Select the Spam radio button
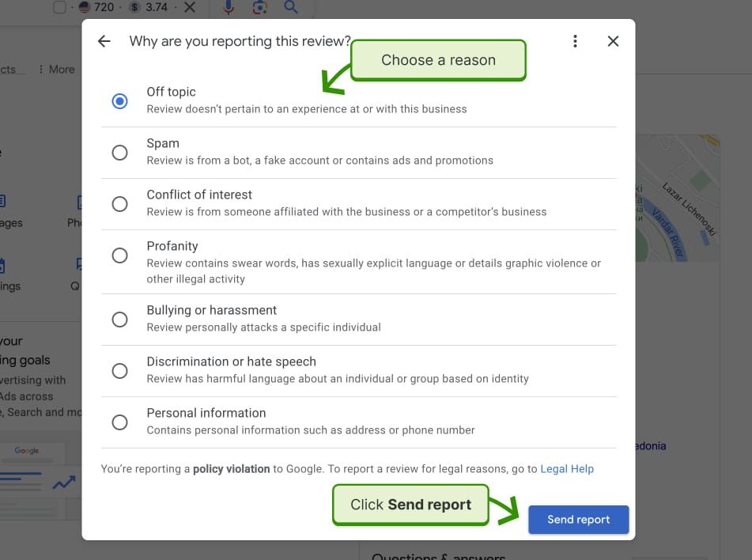Screen dimensions: 752x560 (119, 153)
